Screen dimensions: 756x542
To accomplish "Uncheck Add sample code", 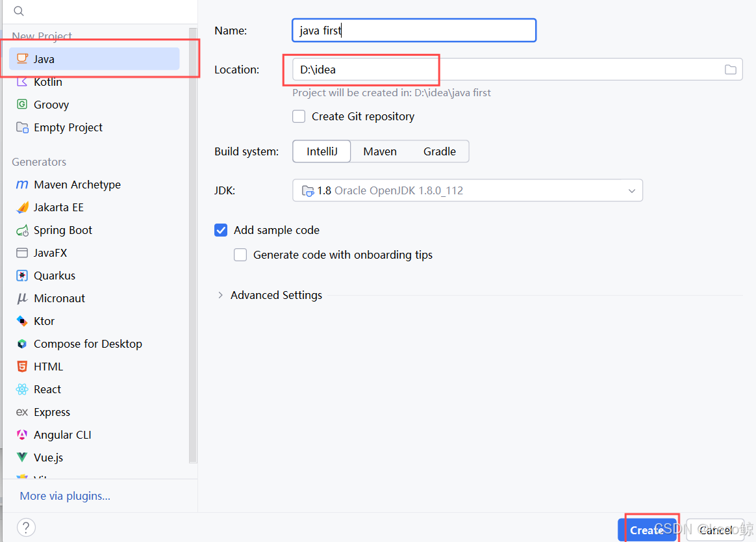I will (x=221, y=230).
